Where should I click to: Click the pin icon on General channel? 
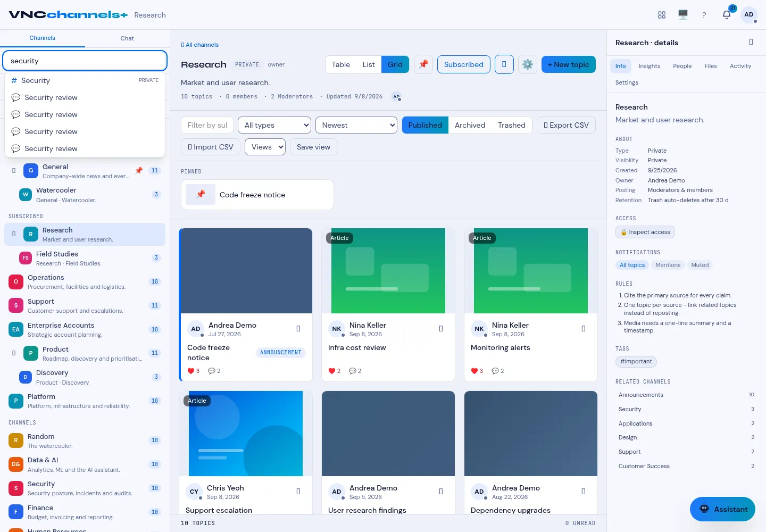tap(139, 170)
